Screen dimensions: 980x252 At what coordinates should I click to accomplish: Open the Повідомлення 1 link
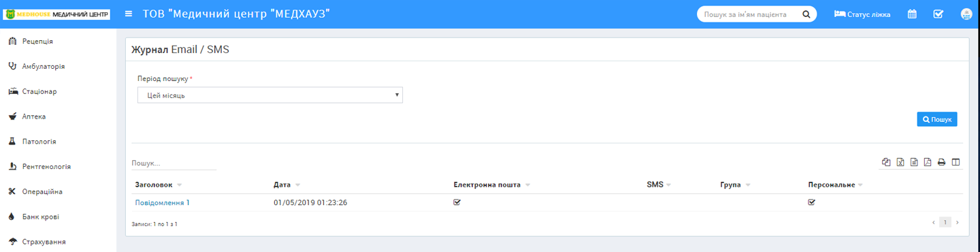[163, 202]
